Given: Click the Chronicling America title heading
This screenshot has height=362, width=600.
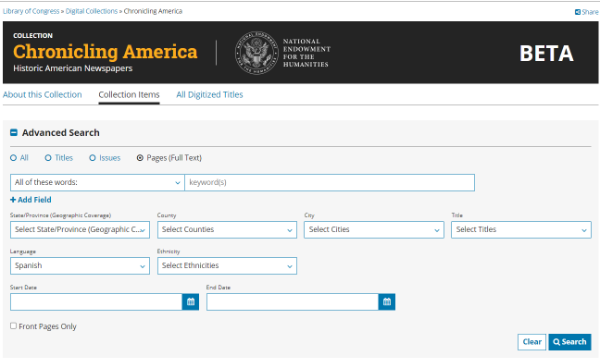Looking at the screenshot, I should [x=105, y=52].
